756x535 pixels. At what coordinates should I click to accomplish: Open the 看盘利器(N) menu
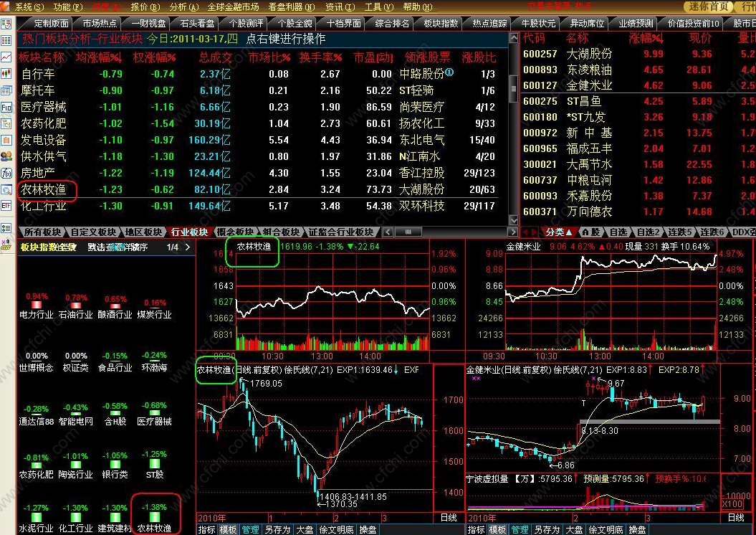291,6
